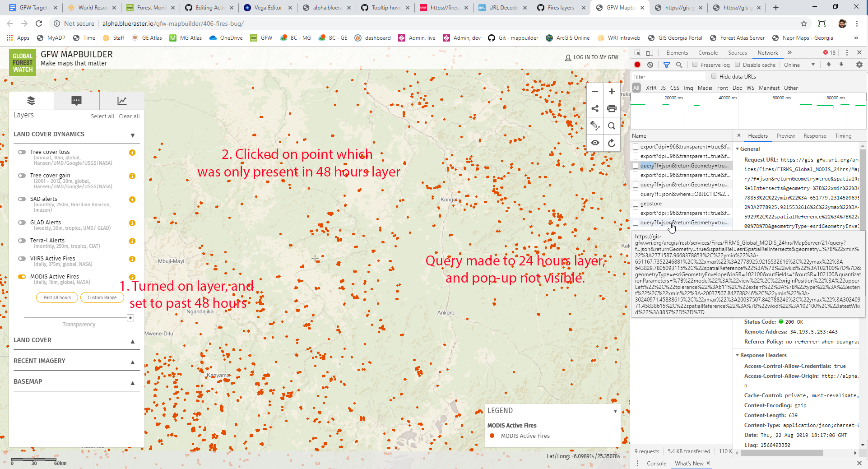Open the map search tool

click(x=612, y=125)
